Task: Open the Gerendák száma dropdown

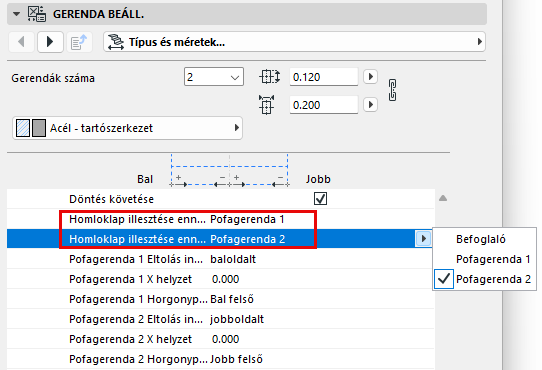Action: click(x=214, y=77)
